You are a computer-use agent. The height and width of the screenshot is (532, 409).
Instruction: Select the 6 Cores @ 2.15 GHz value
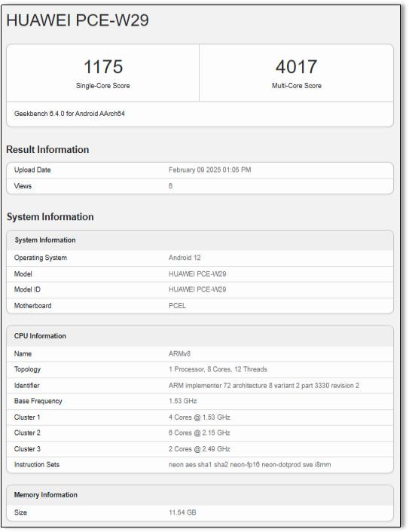(x=200, y=433)
